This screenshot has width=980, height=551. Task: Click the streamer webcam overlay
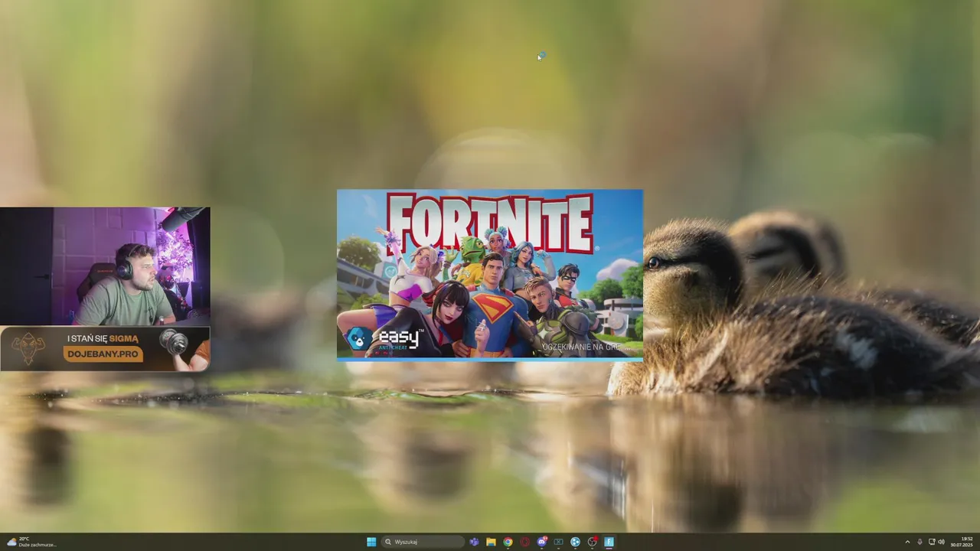(105, 266)
